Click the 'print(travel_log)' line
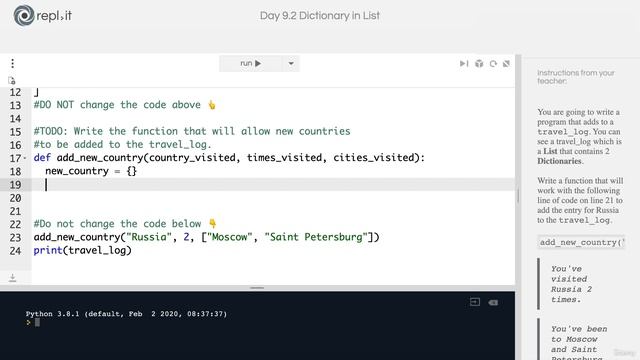 82,250
